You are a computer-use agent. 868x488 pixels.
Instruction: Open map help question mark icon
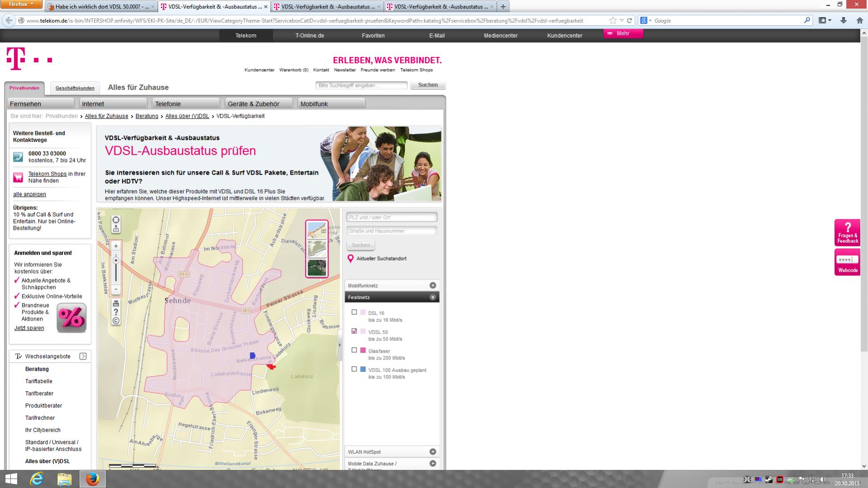click(x=116, y=312)
